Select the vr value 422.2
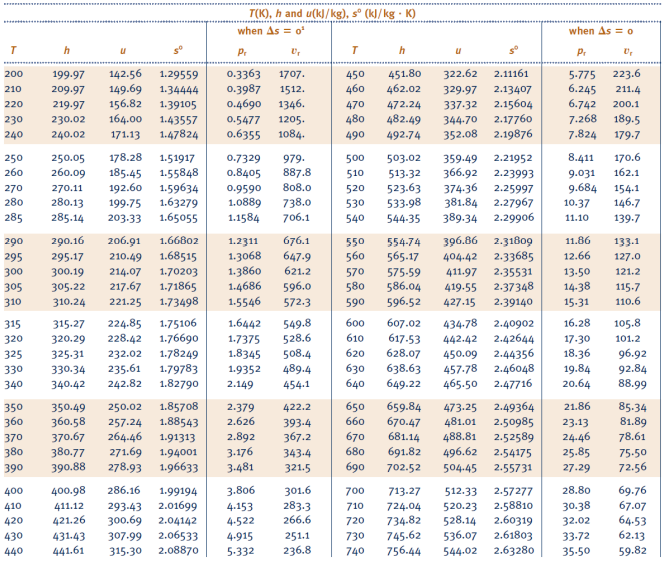Screen dimensions: 667x567 (x=297, y=407)
